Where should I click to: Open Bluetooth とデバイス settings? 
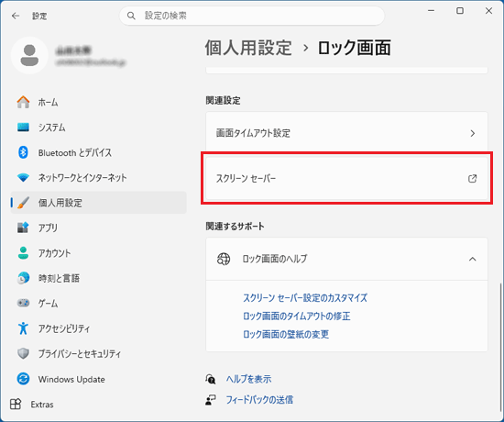(x=99, y=152)
